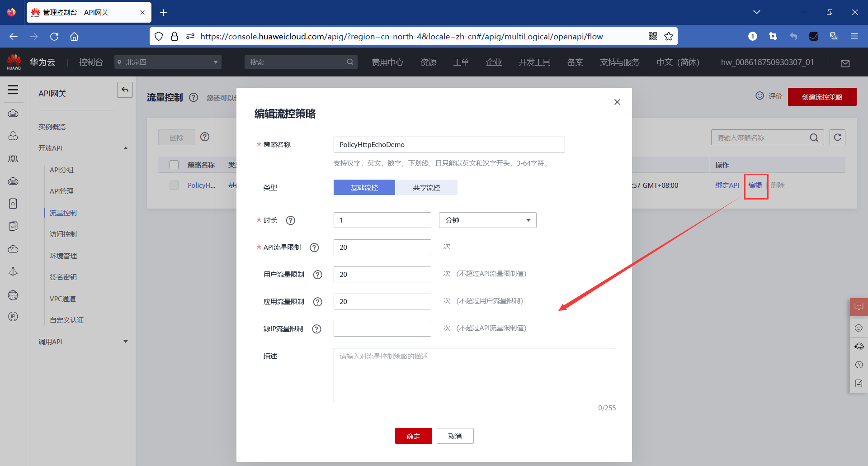Open the PolicyH... policy link
The height and width of the screenshot is (466, 868).
tap(202, 185)
